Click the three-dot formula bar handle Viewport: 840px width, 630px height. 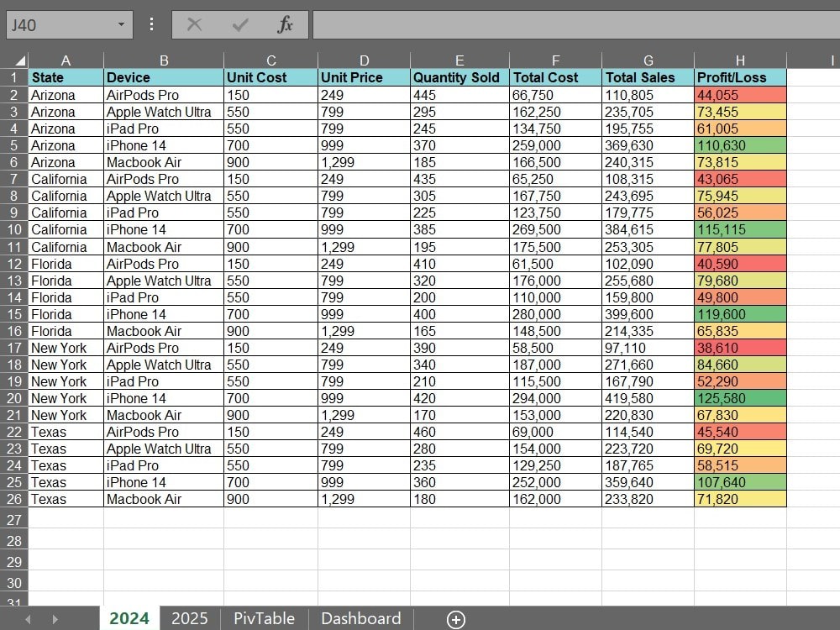pos(151,24)
